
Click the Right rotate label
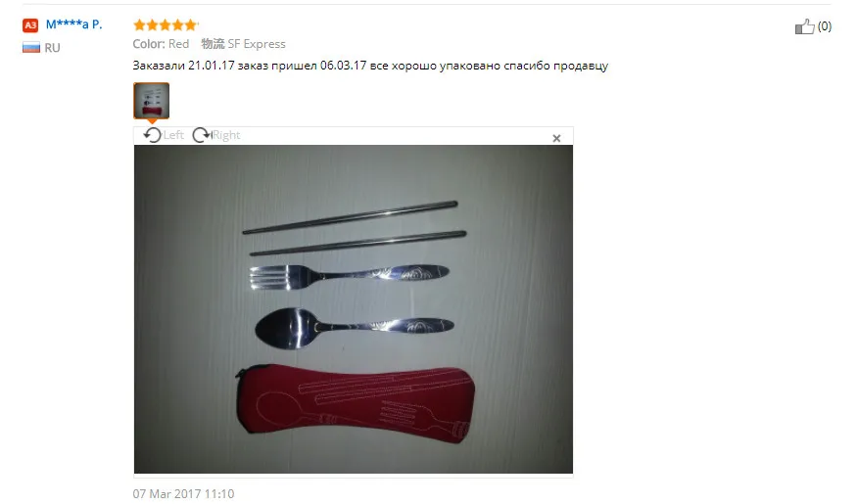point(226,135)
